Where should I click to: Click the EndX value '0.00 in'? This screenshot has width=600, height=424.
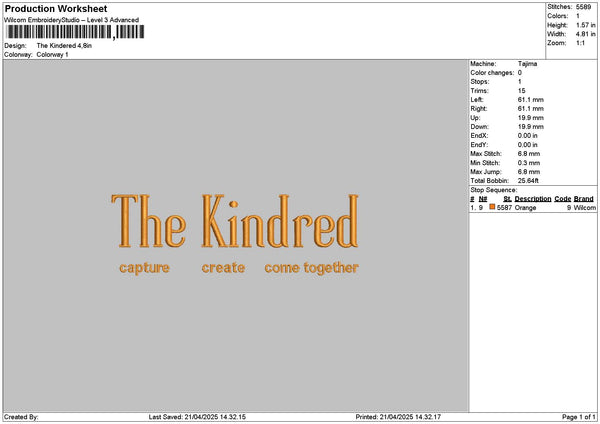[528, 136]
